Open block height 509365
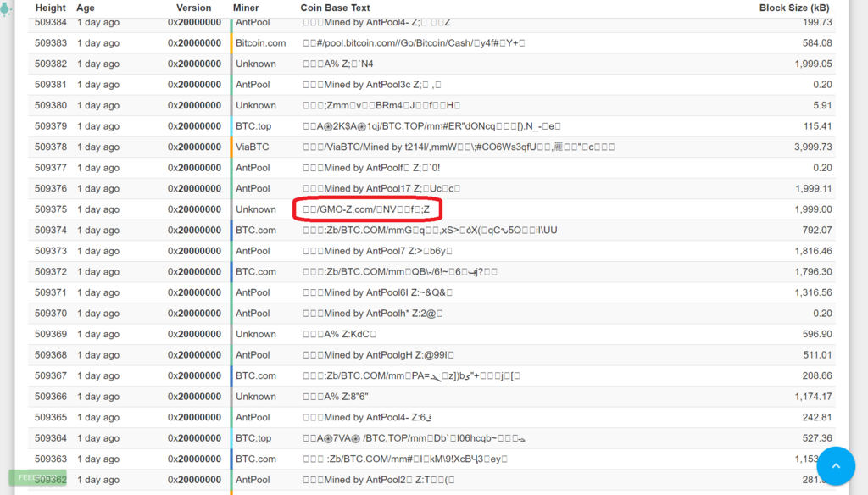 click(x=50, y=418)
